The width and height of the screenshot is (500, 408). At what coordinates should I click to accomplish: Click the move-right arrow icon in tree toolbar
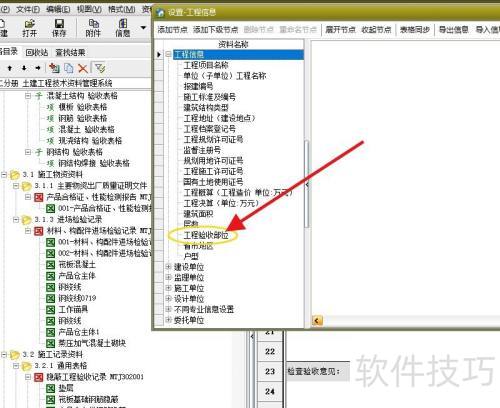point(38,68)
